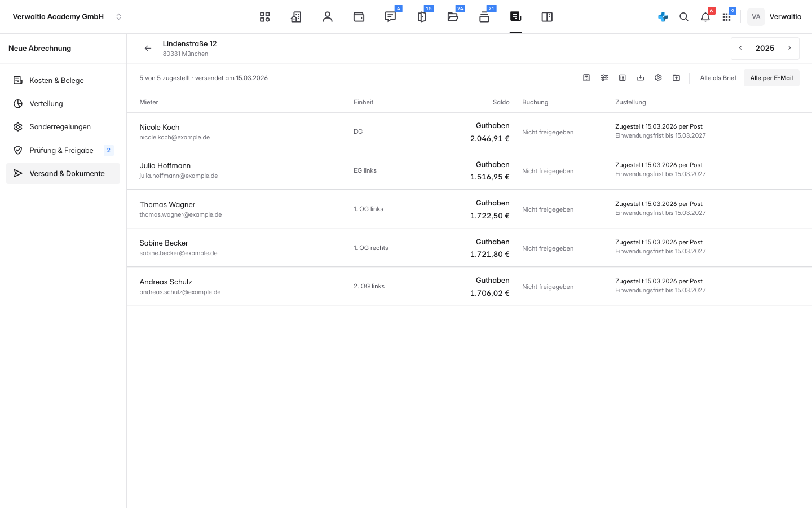
Task: Open the person contacts icon in top navigation
Action: coord(328,17)
